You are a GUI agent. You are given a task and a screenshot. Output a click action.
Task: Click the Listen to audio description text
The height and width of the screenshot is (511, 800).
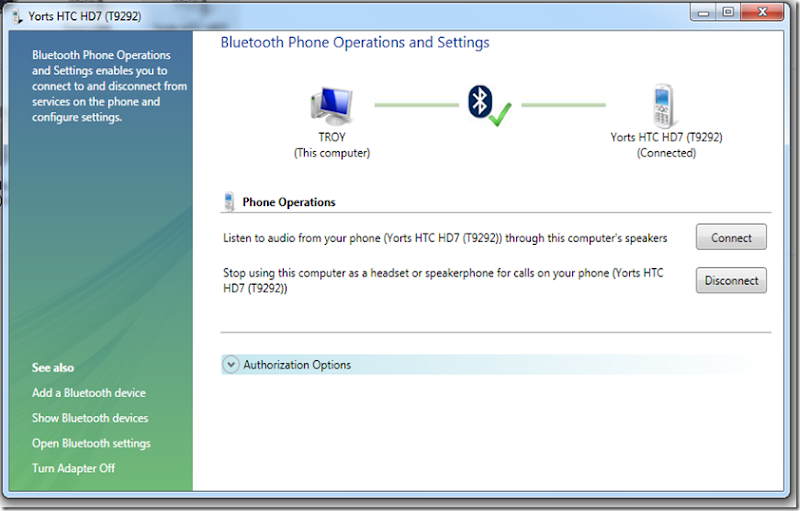click(445, 238)
